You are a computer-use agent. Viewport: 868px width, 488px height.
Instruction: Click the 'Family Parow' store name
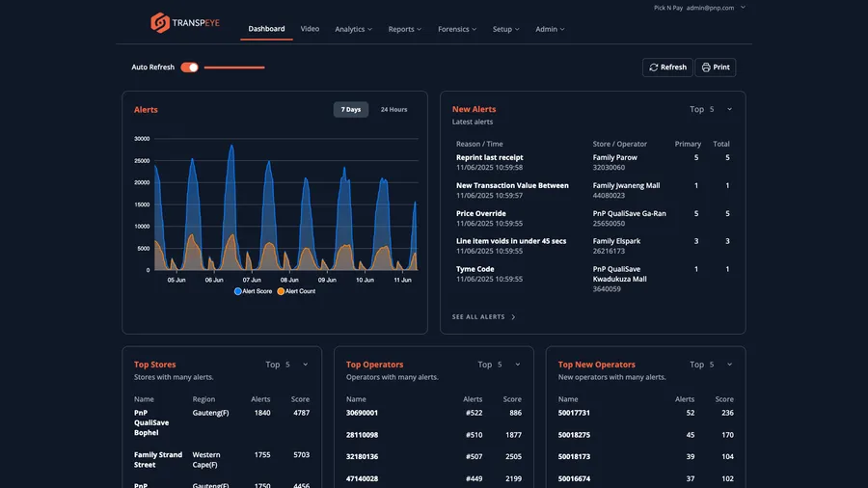[x=615, y=158]
